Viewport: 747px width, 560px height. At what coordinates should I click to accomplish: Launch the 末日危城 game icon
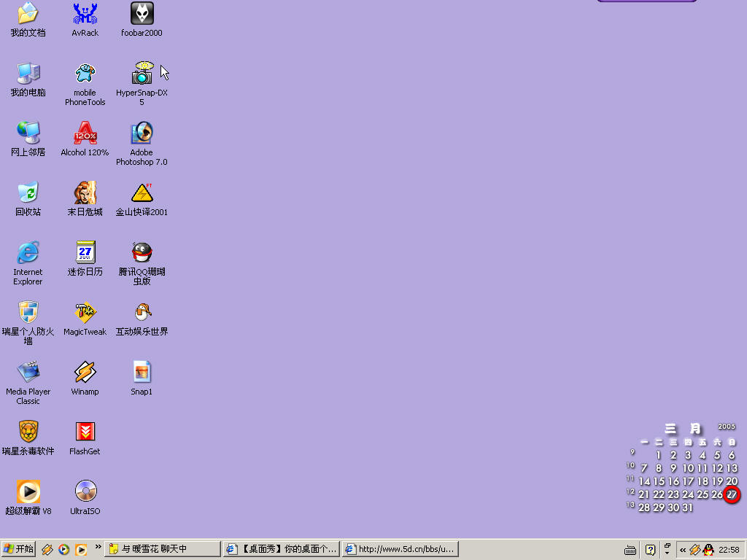85,192
